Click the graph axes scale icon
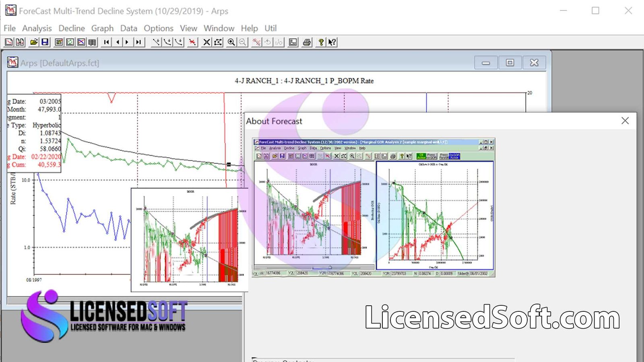Screen dimensions: 644x362 coord(293,42)
